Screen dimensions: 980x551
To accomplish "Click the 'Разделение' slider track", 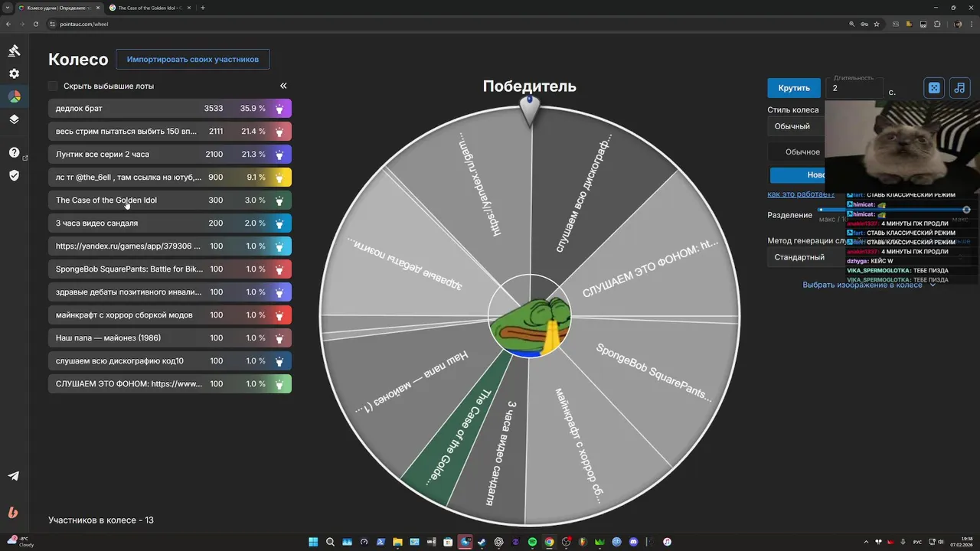I will 893,210.
